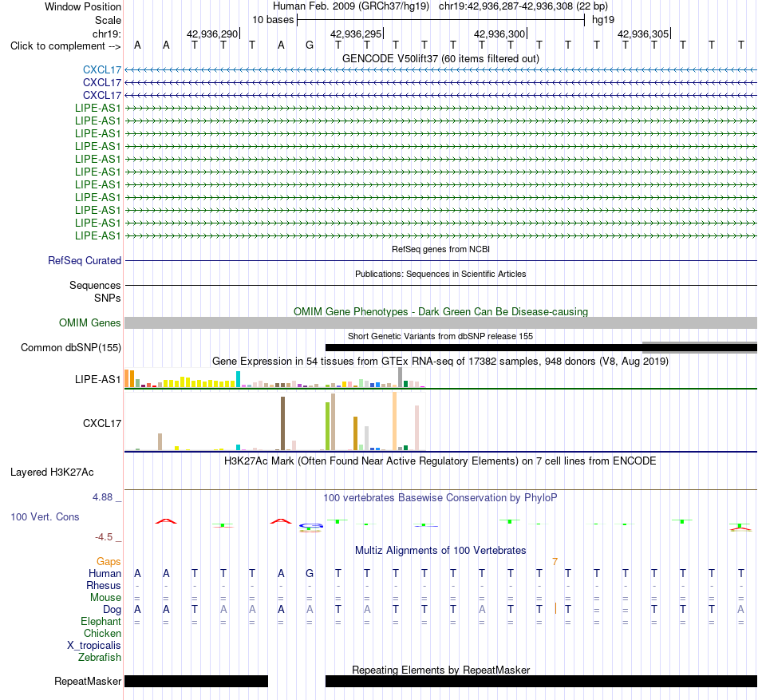Click the 42,936,300 position marker
This screenshot has width=758, height=700.
coord(499,34)
